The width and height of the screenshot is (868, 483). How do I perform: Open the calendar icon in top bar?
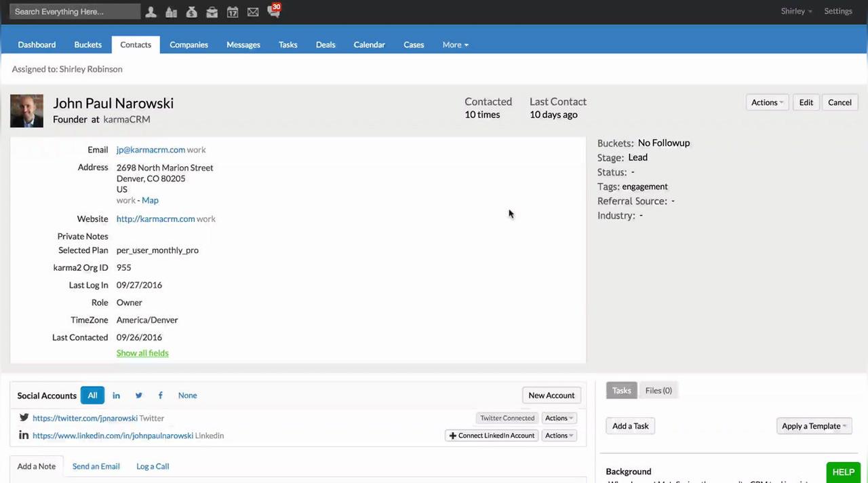click(232, 12)
